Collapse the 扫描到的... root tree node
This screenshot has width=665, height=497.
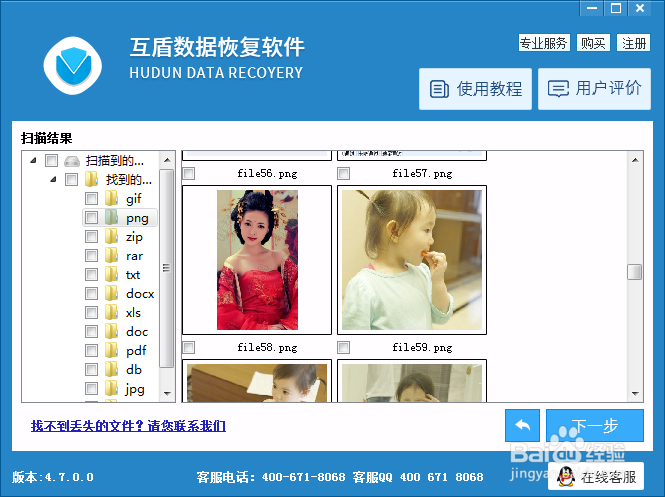pyautogui.click(x=34, y=160)
